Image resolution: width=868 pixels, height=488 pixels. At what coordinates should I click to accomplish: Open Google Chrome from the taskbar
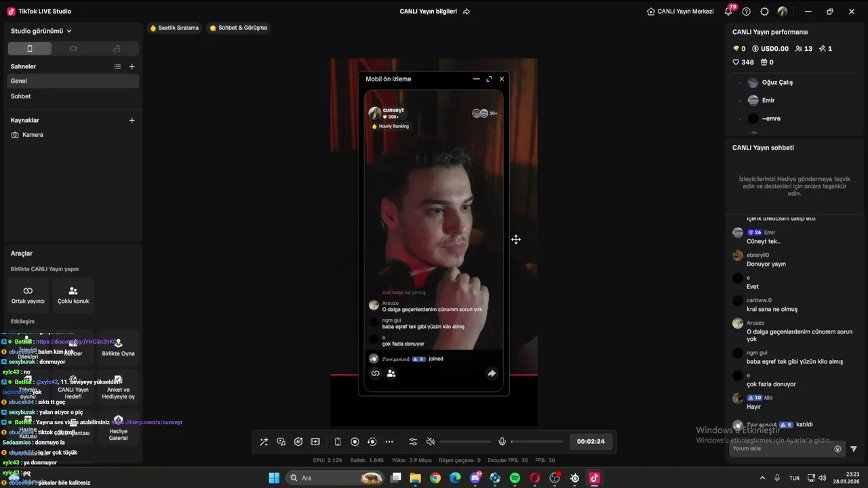click(x=435, y=478)
